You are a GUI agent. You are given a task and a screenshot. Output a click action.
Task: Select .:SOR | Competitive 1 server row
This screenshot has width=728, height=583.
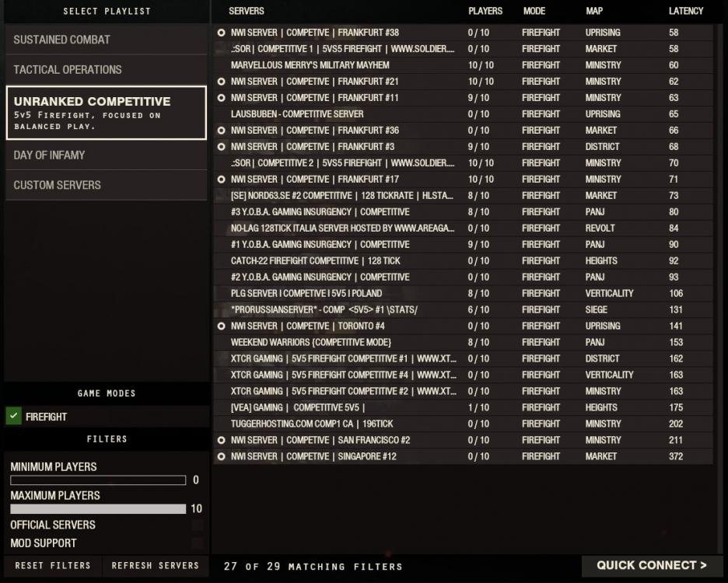pos(463,49)
